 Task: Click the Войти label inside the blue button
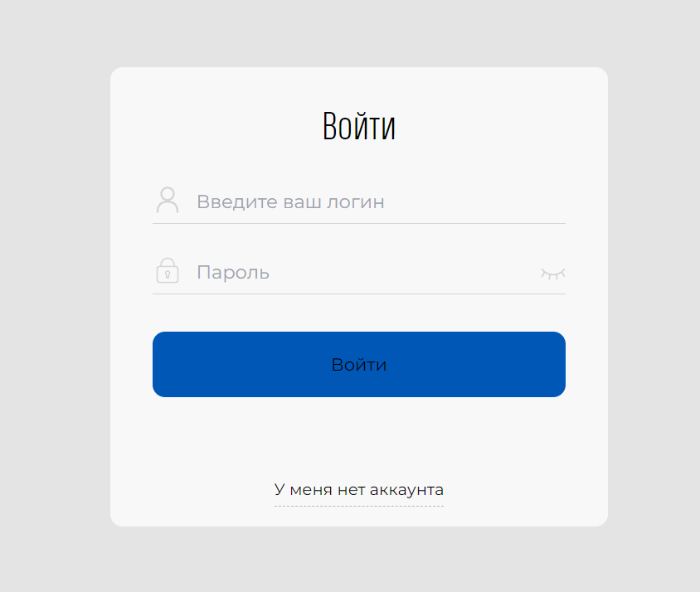359,365
